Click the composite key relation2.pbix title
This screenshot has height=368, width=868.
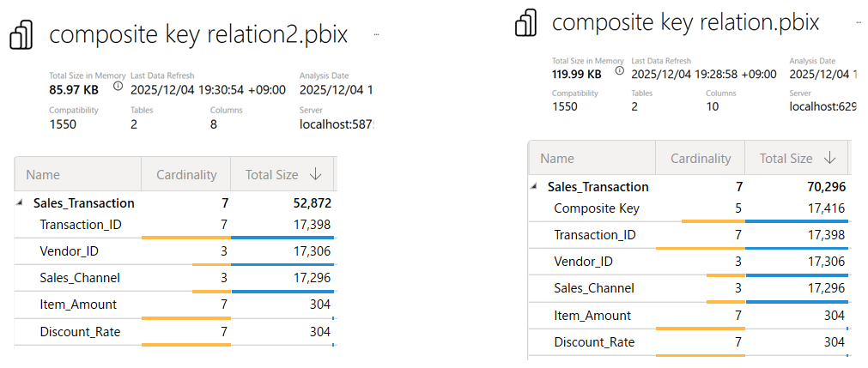pos(198,35)
